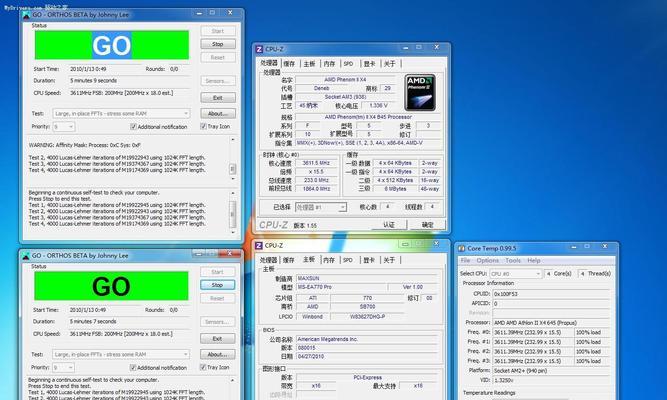Click the top ORTHOS window title icon
667x400 pixels.
(26, 15)
